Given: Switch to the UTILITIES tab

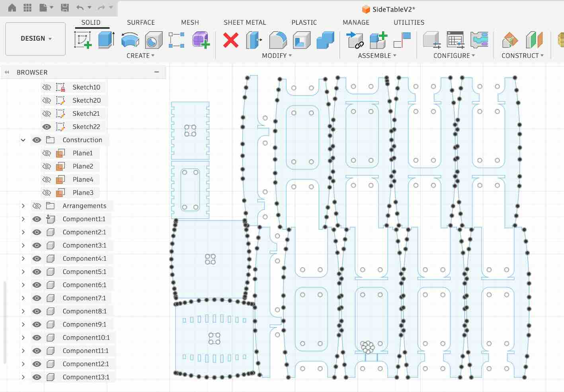Looking at the screenshot, I should pyautogui.click(x=409, y=23).
